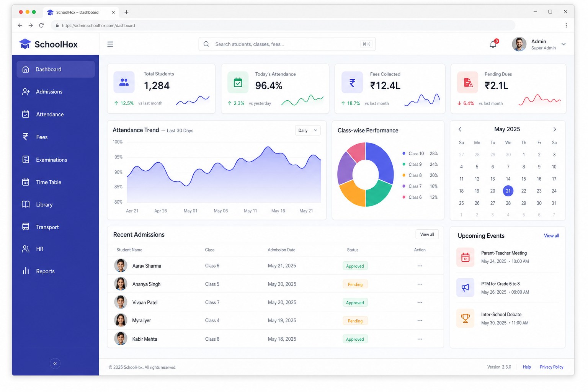
Task: Go to next month in calendar
Action: [x=555, y=129]
